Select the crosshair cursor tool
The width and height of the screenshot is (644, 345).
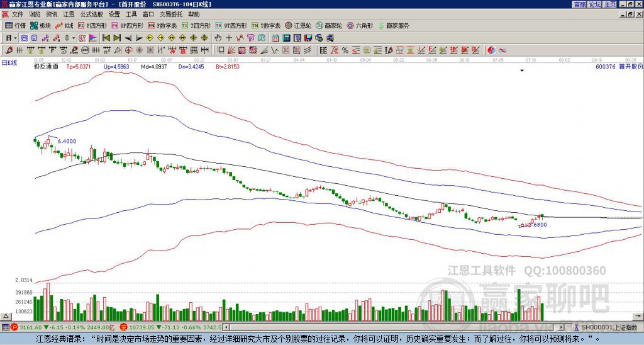point(229,38)
